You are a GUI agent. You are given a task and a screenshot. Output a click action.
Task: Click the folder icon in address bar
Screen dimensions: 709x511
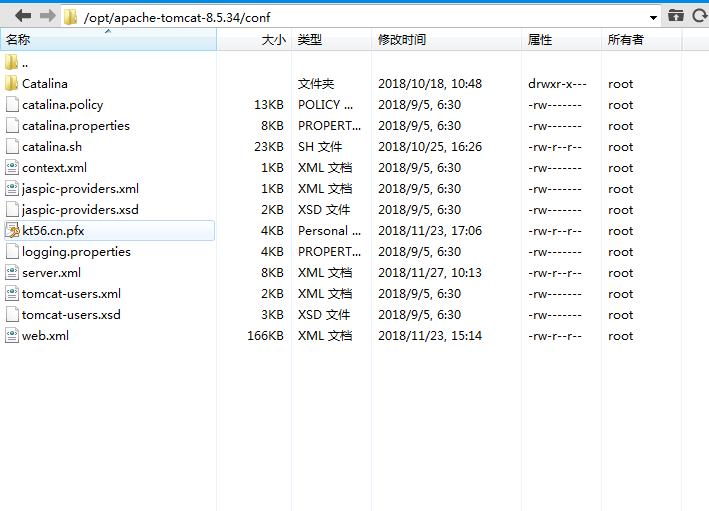point(70,17)
